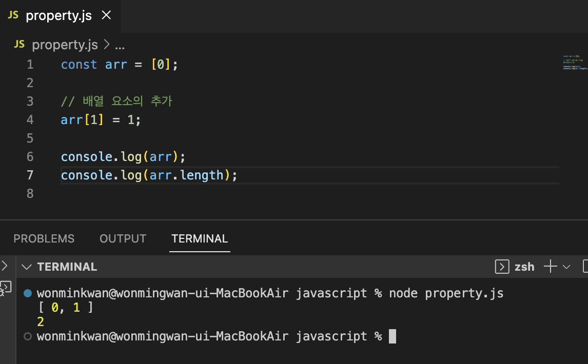This screenshot has width=588, height=364.
Task: Click 'length' on line 7
Action: click(x=202, y=175)
